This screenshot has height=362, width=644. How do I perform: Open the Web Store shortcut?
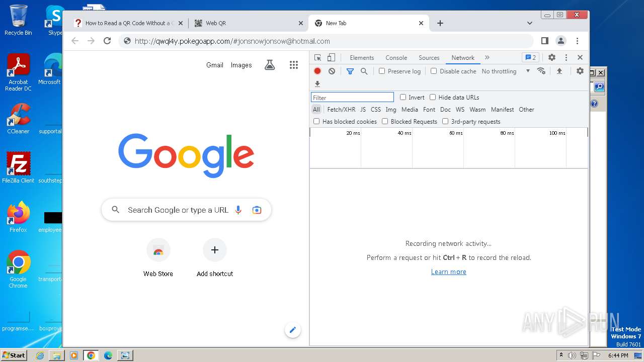[x=158, y=257]
